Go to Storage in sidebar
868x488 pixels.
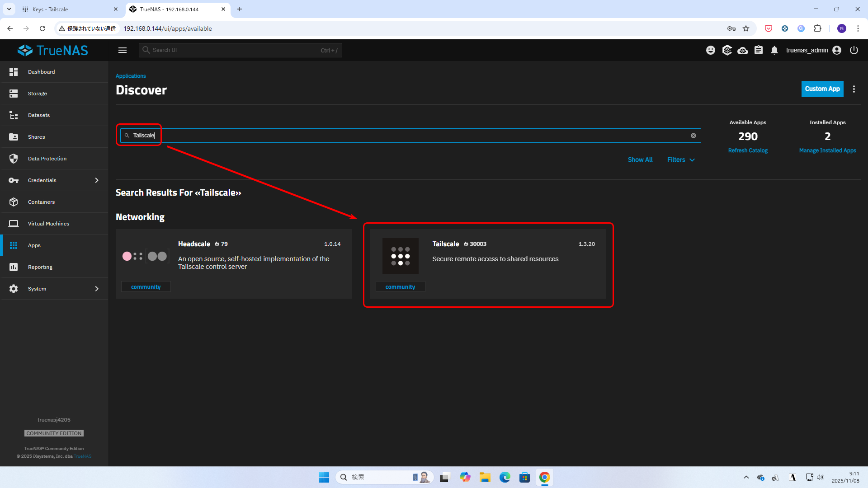[x=38, y=94]
